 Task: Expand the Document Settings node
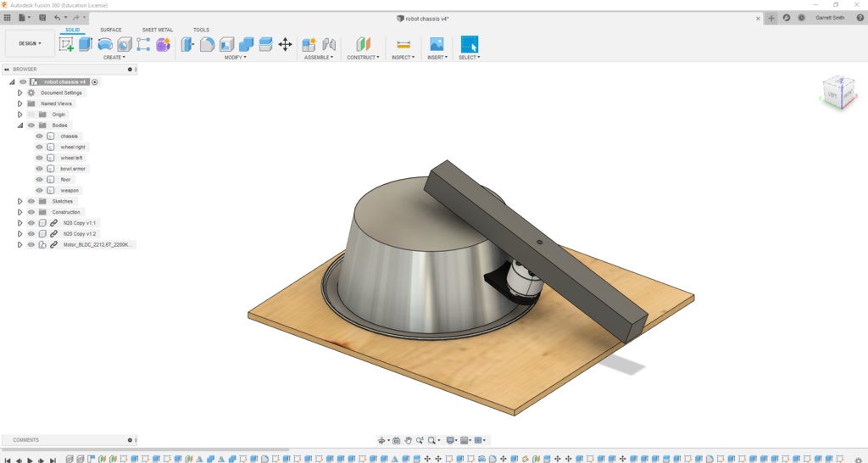[x=20, y=92]
